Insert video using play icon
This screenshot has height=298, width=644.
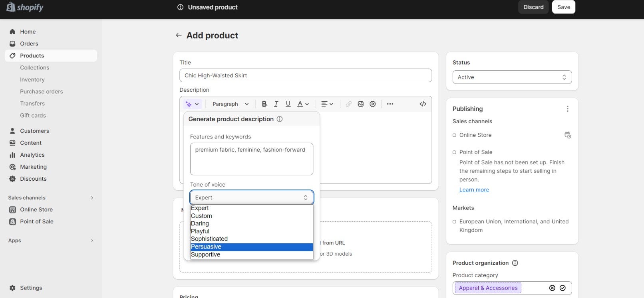373,104
